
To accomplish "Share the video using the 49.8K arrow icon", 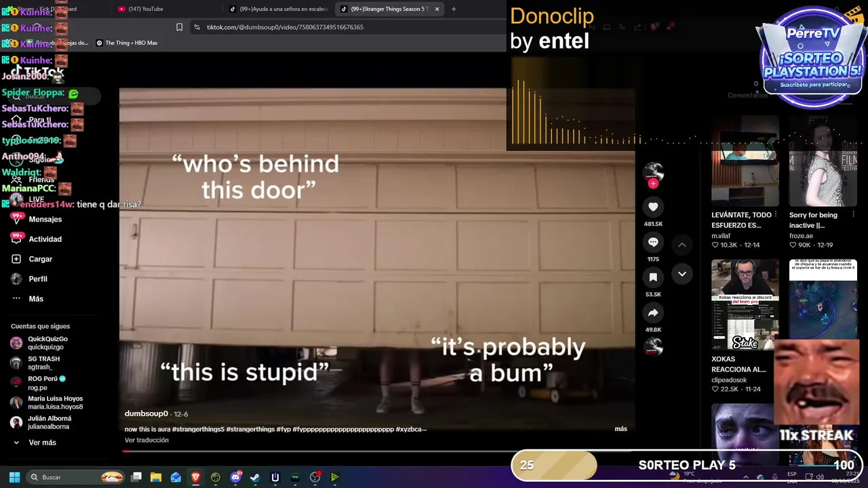I will click(x=653, y=312).
